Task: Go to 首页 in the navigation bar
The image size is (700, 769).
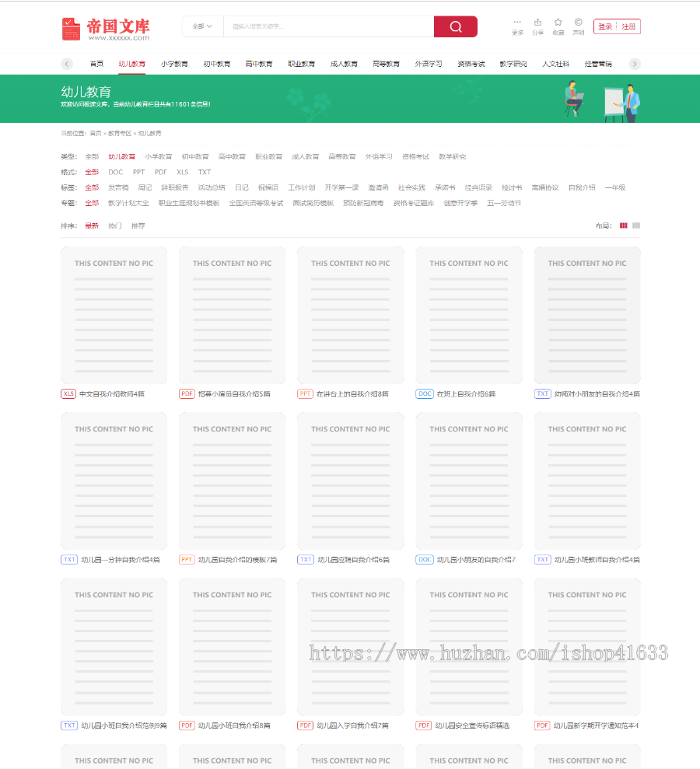Action: (x=96, y=64)
